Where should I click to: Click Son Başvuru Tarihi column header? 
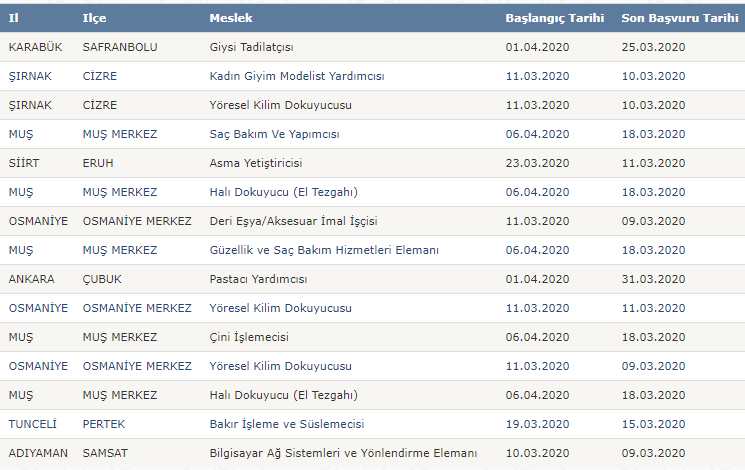tap(680, 18)
